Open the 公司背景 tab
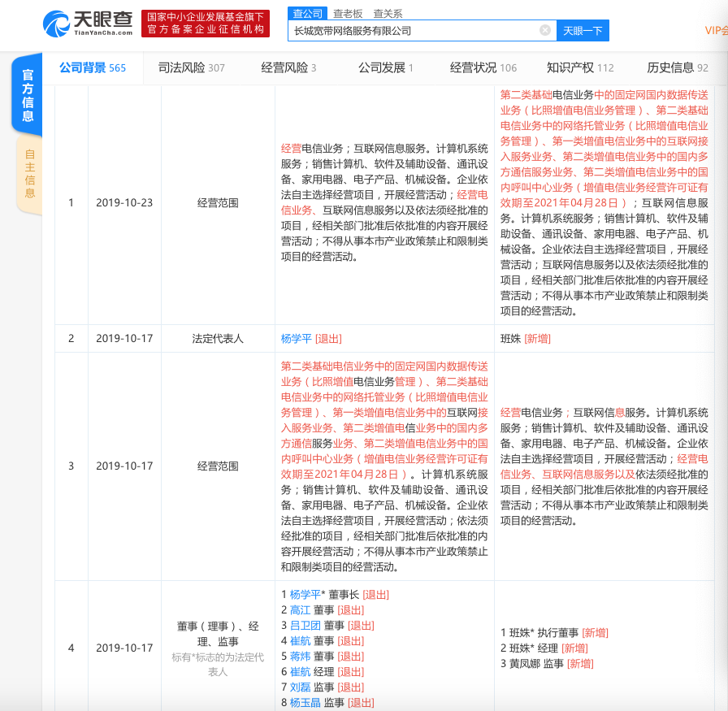 click(92, 67)
